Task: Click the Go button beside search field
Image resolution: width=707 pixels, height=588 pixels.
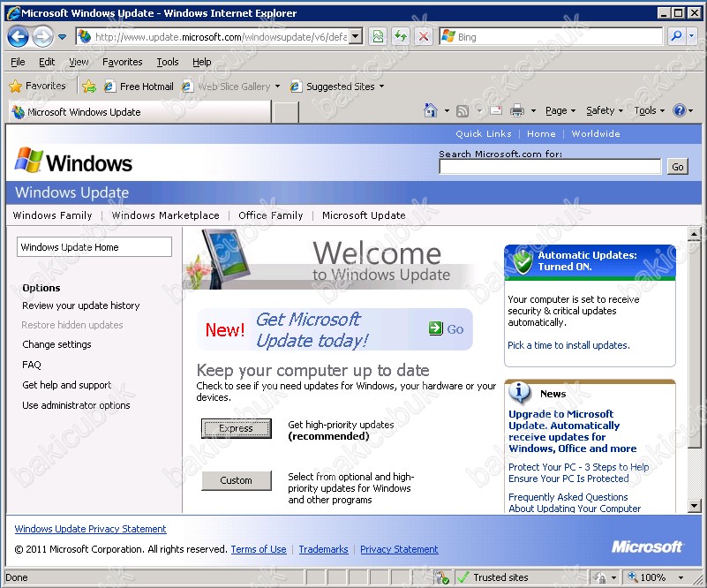Action: 678,167
